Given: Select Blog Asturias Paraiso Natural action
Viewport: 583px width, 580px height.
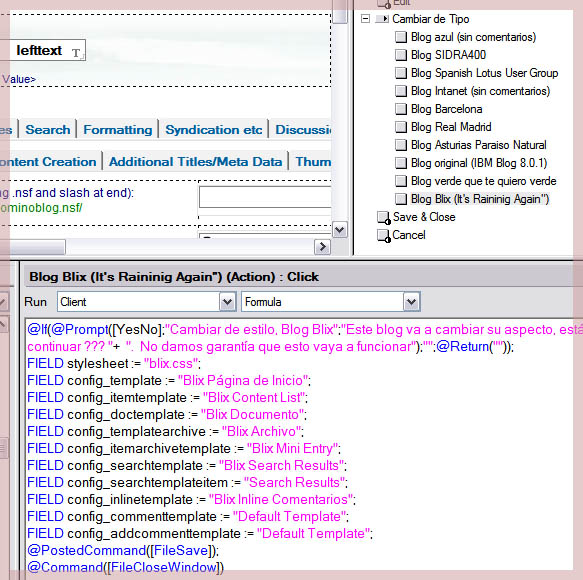Looking at the screenshot, I should pyautogui.click(x=479, y=145).
